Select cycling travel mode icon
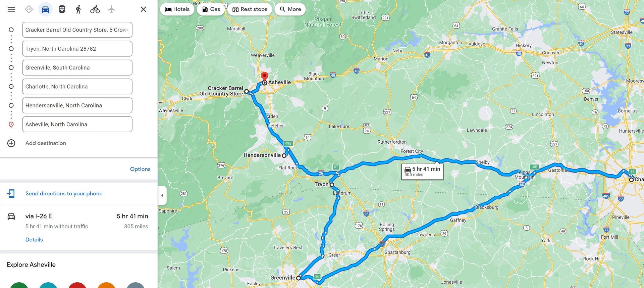644x288 pixels. 95,9
